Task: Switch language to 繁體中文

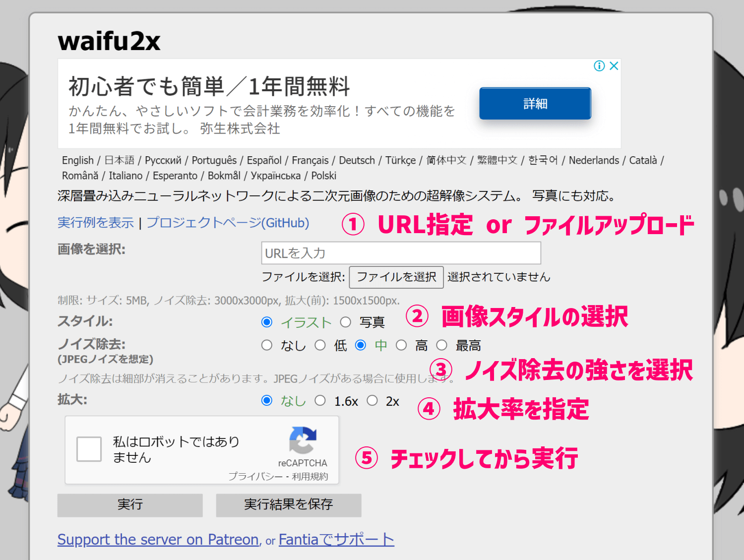Action: [x=497, y=160]
